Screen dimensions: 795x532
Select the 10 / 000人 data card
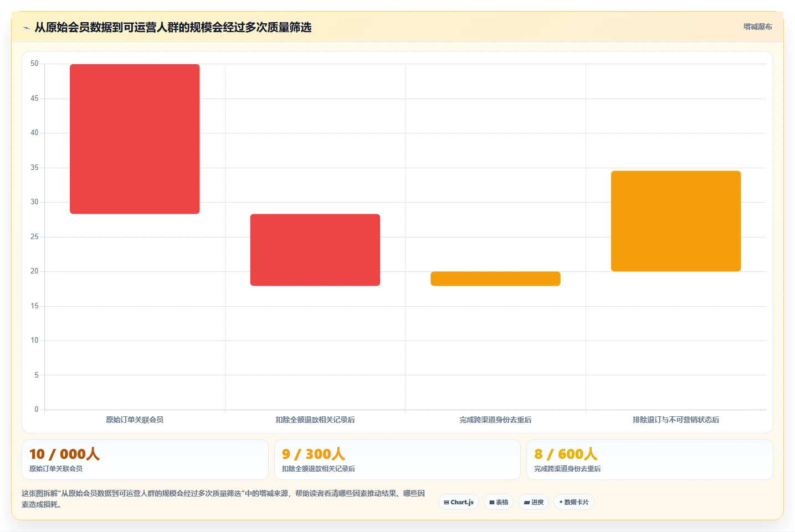[x=145, y=459]
